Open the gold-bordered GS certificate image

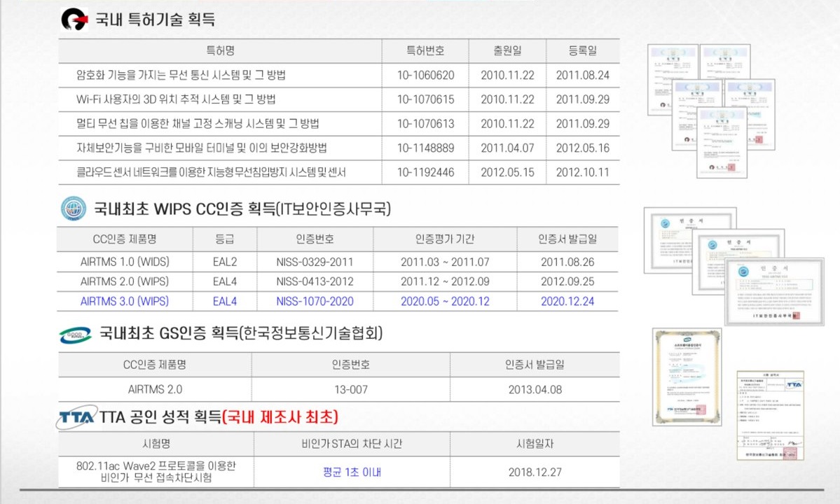pos(687,377)
